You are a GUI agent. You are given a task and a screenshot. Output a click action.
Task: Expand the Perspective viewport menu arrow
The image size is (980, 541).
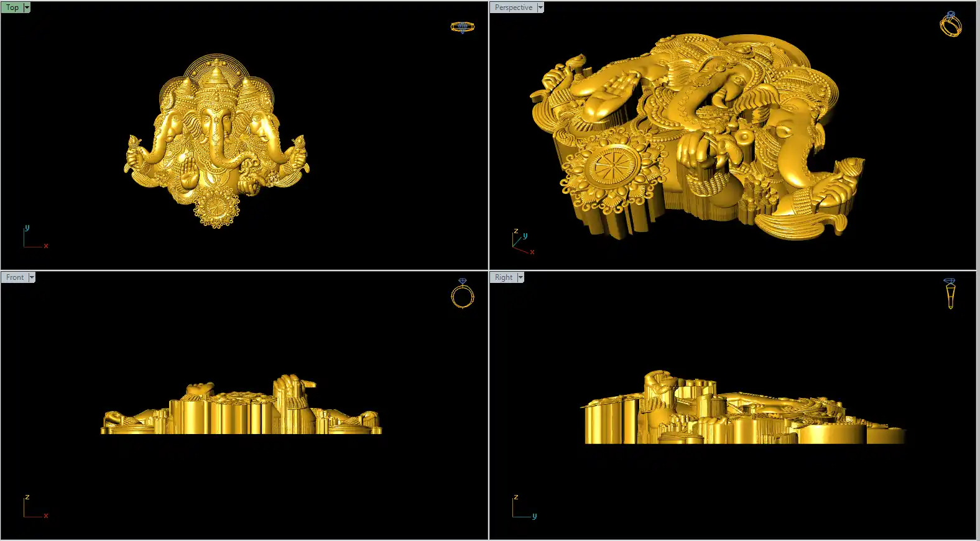pyautogui.click(x=540, y=7)
